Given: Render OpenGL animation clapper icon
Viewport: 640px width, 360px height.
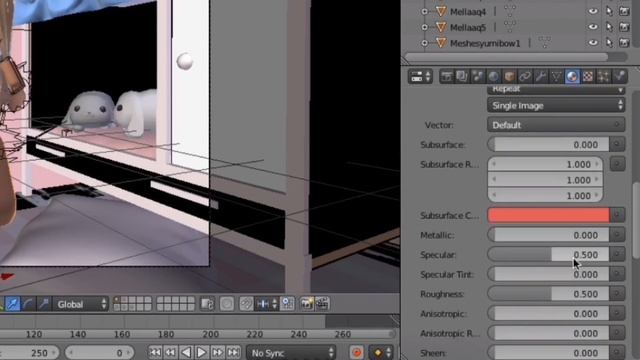Looking at the screenshot, I should click(x=322, y=304).
